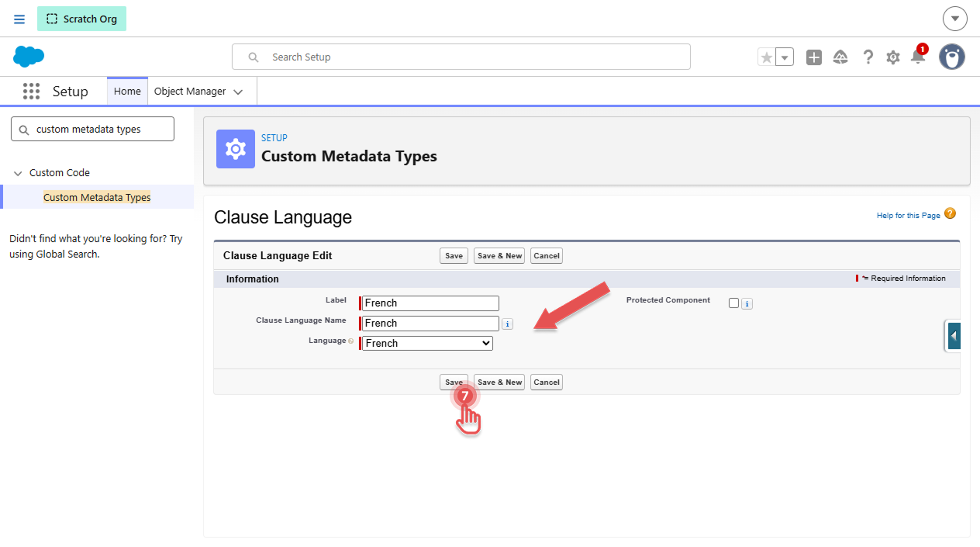Open the user profile avatar
Viewport: 980px width, 547px height.
[952, 57]
